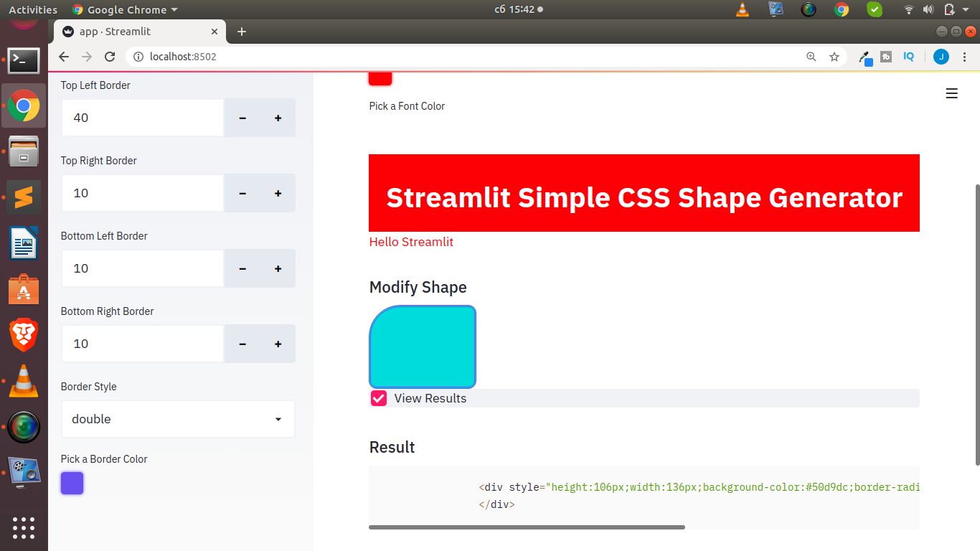This screenshot has height=551, width=980.
Task: Open LibreOffice Writer from the dock
Action: pyautogui.click(x=24, y=242)
